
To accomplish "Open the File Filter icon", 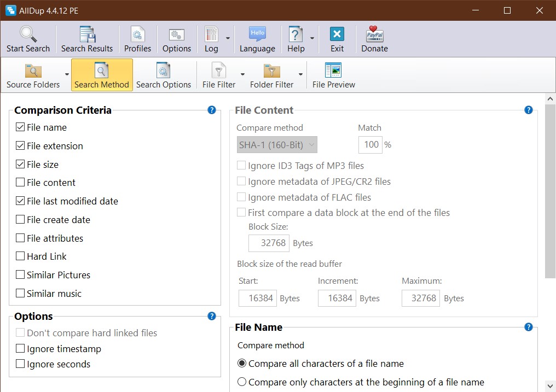I will pyautogui.click(x=219, y=70).
